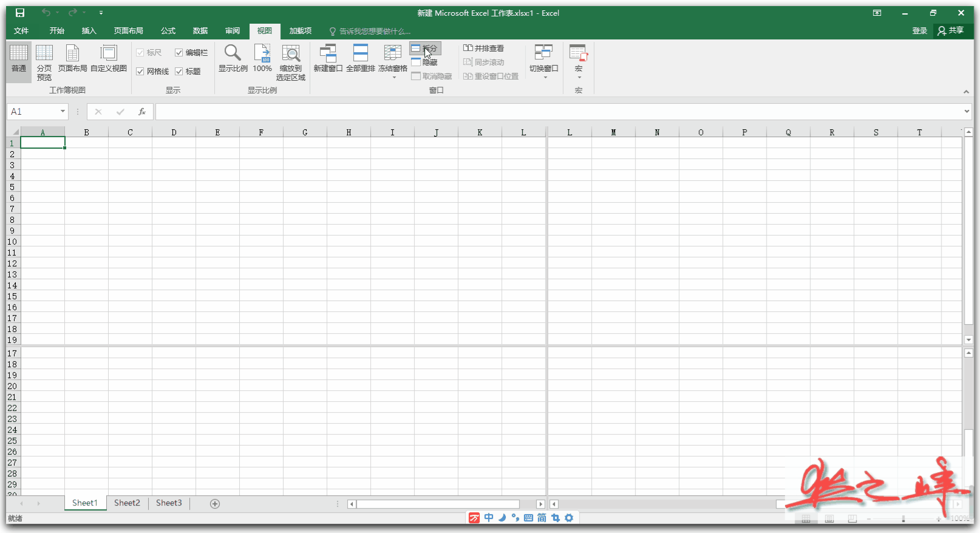Click 隐藏 to hide the window
Screen dimensions: 980x533
tap(424, 63)
